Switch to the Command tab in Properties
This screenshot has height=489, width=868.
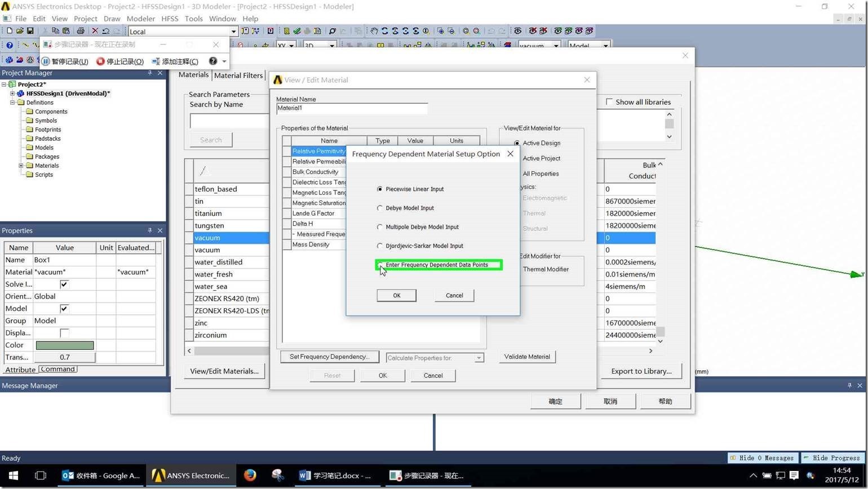(57, 369)
